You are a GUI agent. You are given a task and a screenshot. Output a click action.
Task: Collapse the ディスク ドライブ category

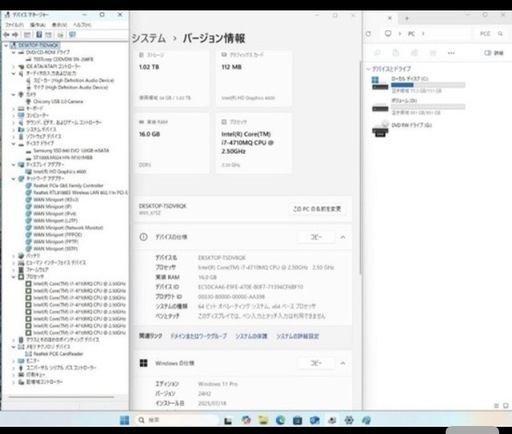tap(14, 143)
